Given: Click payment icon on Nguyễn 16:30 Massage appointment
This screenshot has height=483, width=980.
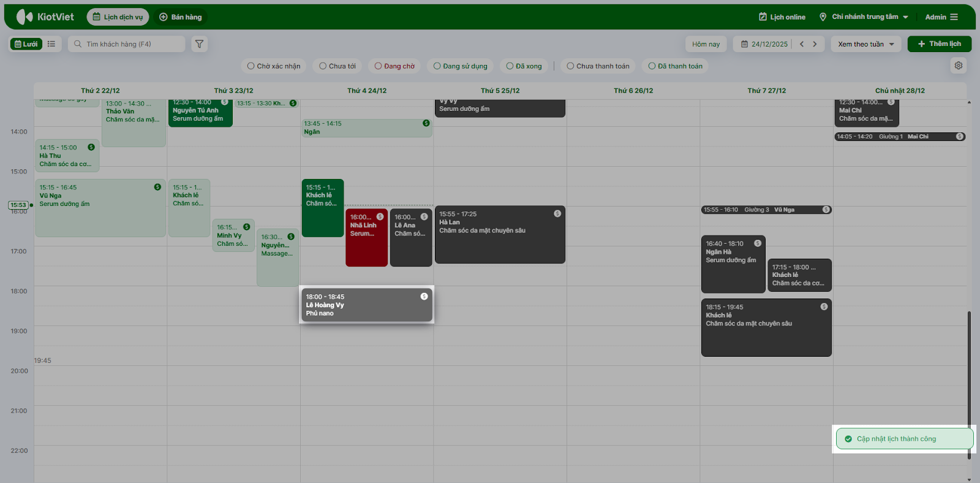Looking at the screenshot, I should pyautogui.click(x=291, y=237).
